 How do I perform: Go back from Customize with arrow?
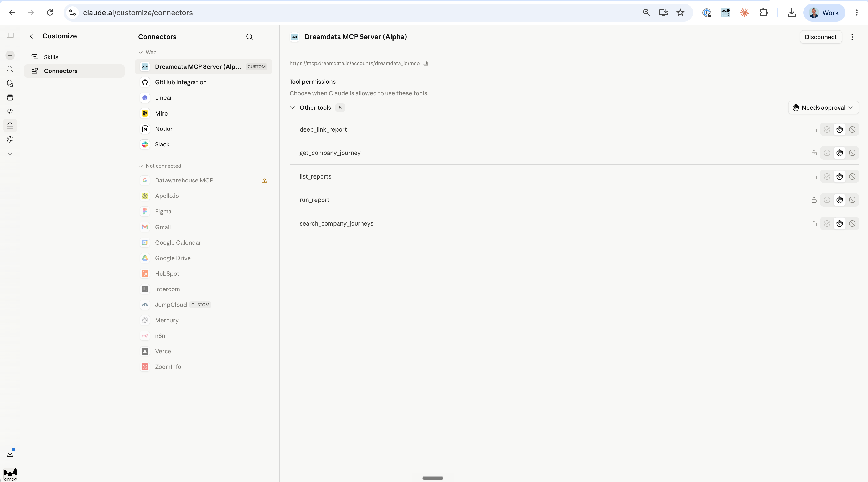click(x=33, y=36)
